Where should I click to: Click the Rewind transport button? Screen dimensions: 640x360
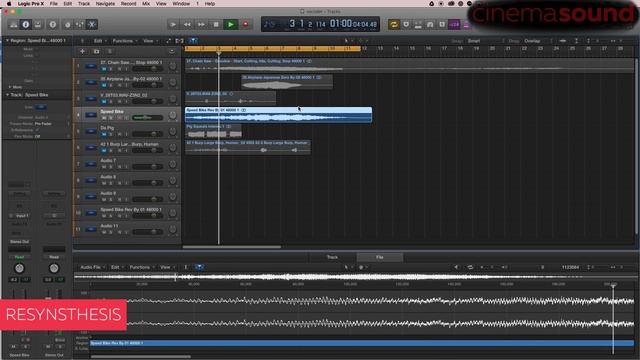(x=187, y=24)
